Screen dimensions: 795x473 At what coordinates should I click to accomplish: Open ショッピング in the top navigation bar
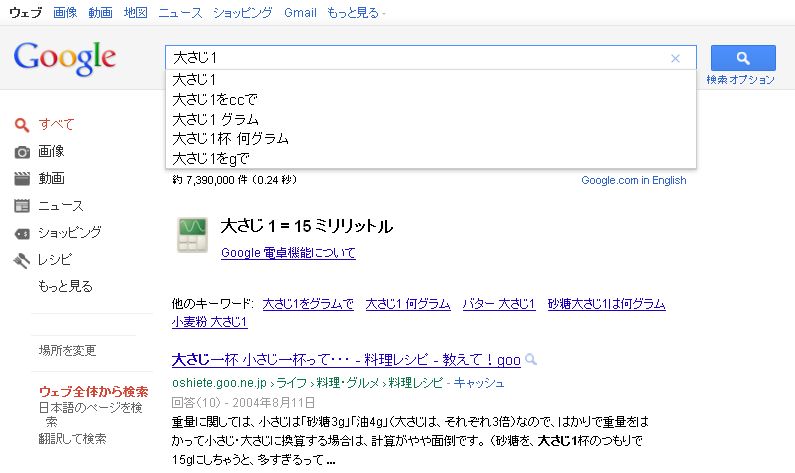pos(242,13)
